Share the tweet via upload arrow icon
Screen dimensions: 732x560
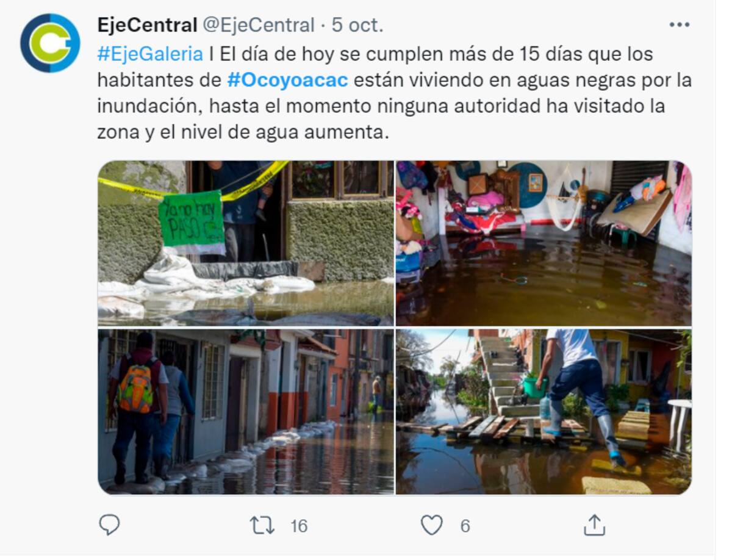(594, 525)
